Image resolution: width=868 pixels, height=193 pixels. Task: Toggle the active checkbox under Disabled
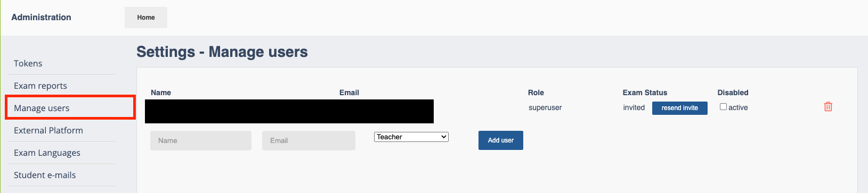point(723,106)
